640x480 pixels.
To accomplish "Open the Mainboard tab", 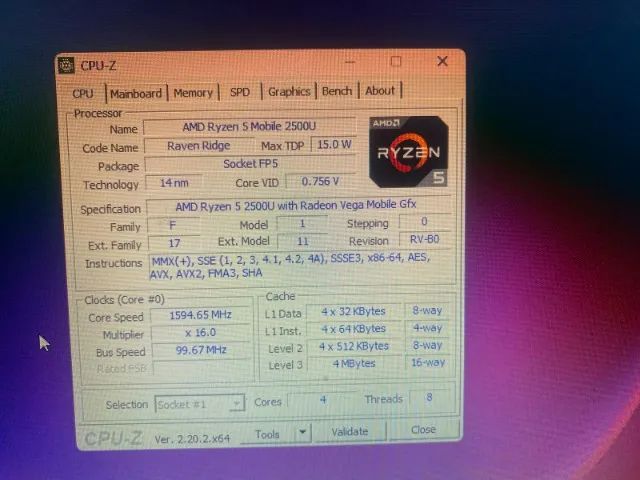I will (136, 94).
